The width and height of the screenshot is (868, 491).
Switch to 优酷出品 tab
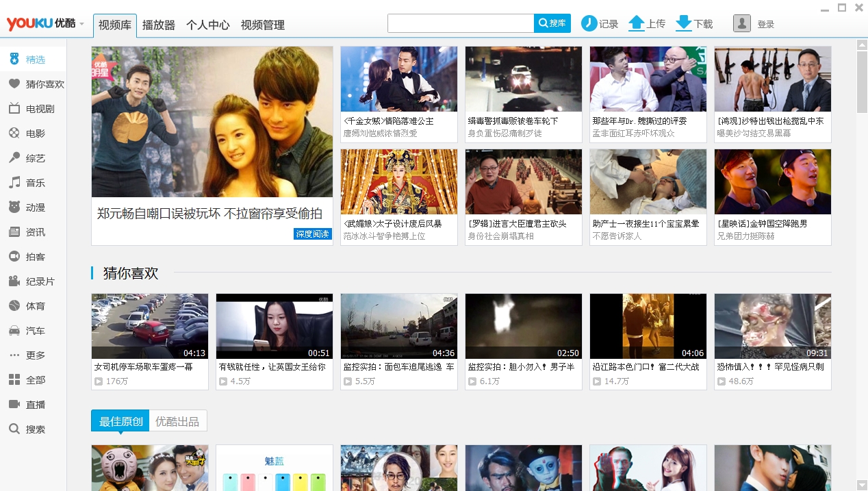click(177, 421)
